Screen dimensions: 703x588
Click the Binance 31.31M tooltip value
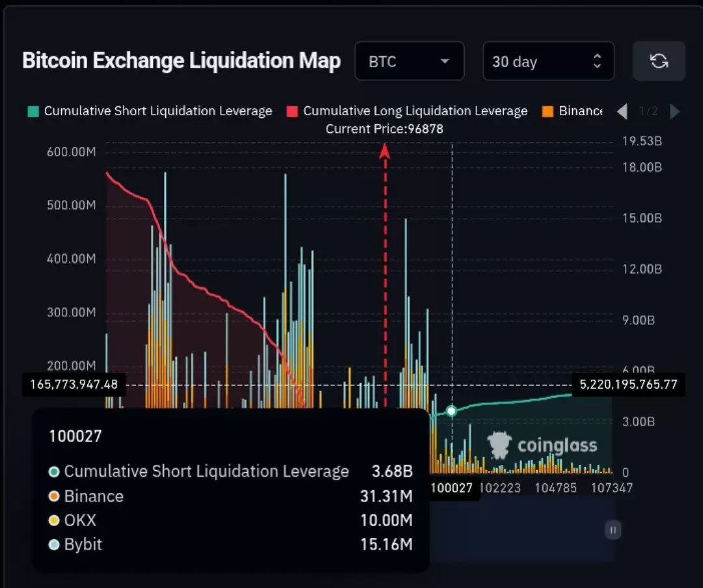click(x=386, y=496)
